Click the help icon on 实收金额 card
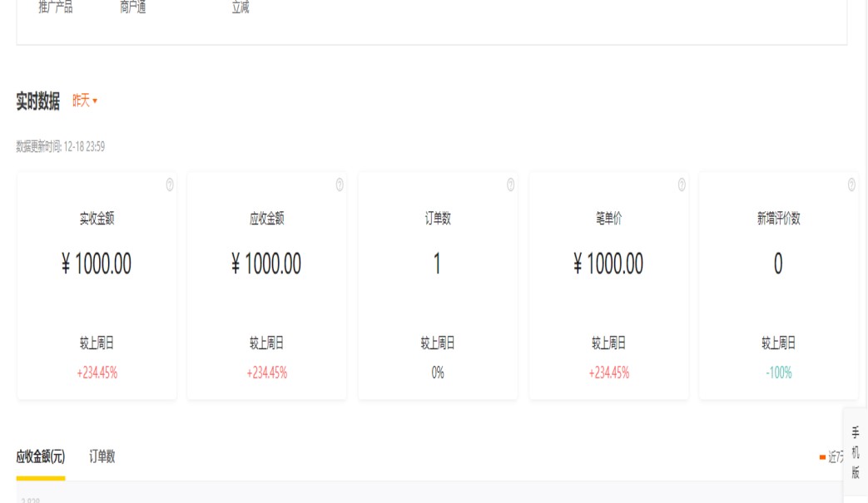868x503 pixels. 170,185
